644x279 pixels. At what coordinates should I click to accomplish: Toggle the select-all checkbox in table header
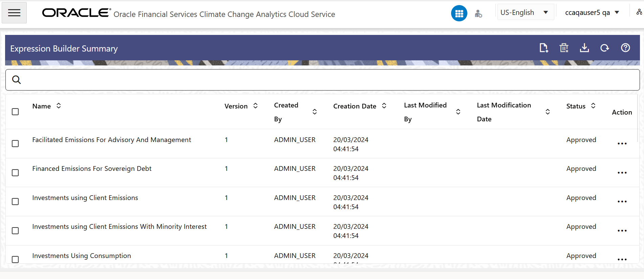pyautogui.click(x=15, y=112)
